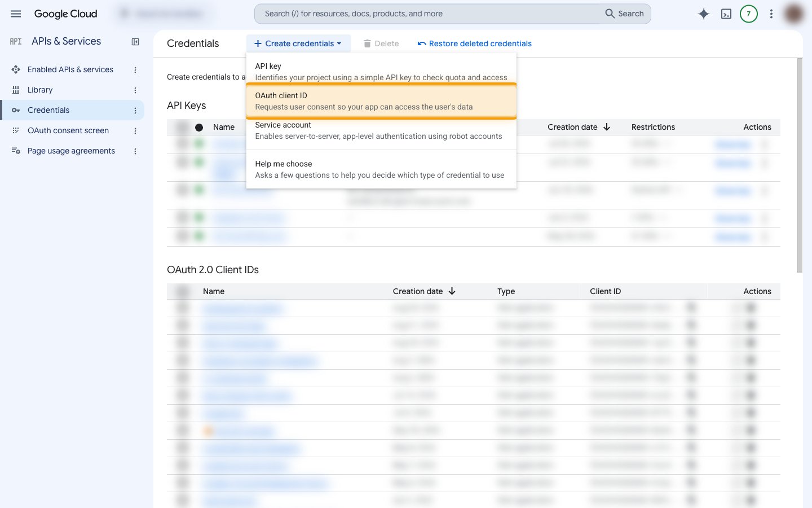Screen dimensions: 812x508
Task: Click the Enabled APIs & services icon
Action: 16,69
